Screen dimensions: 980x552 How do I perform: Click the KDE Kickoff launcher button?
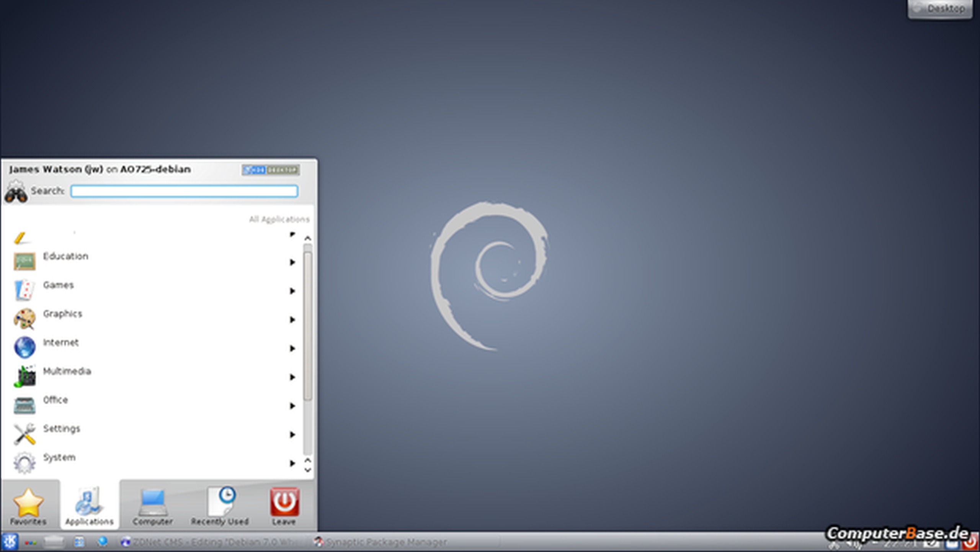(10, 542)
